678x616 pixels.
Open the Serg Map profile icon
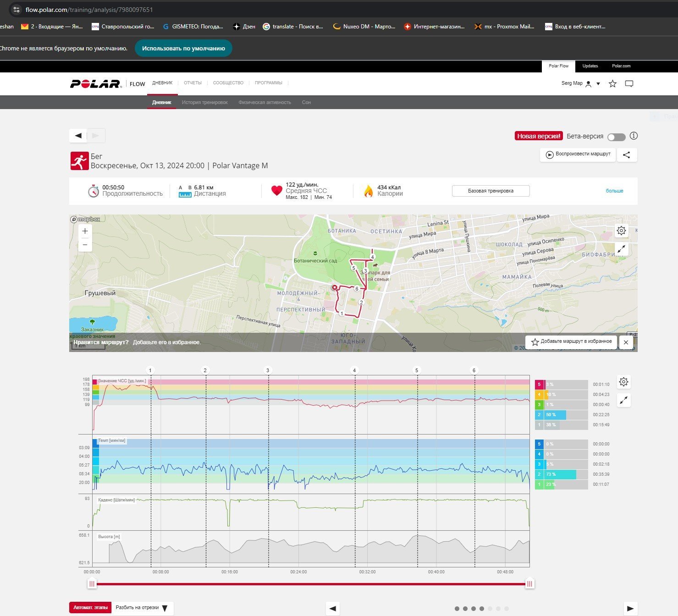(589, 84)
